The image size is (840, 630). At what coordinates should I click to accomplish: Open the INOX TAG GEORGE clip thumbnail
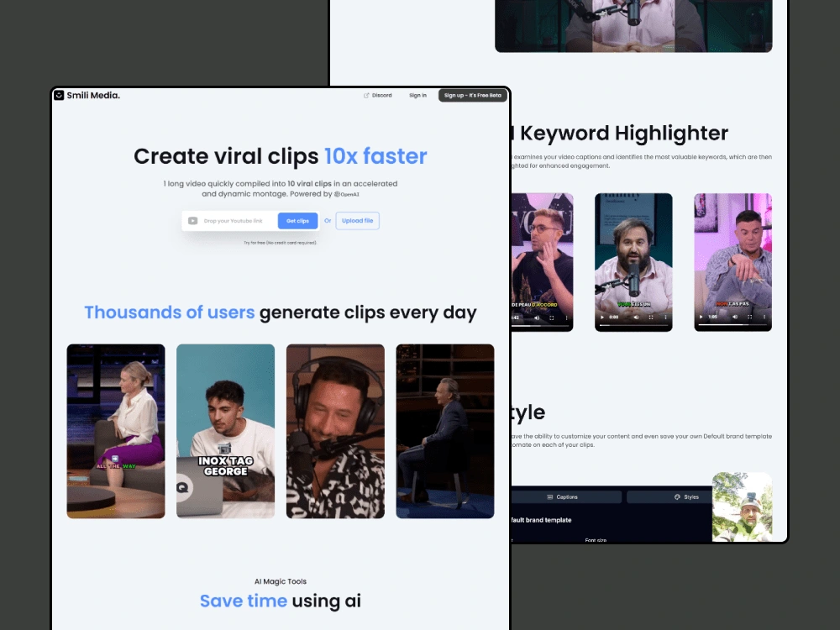tap(225, 431)
